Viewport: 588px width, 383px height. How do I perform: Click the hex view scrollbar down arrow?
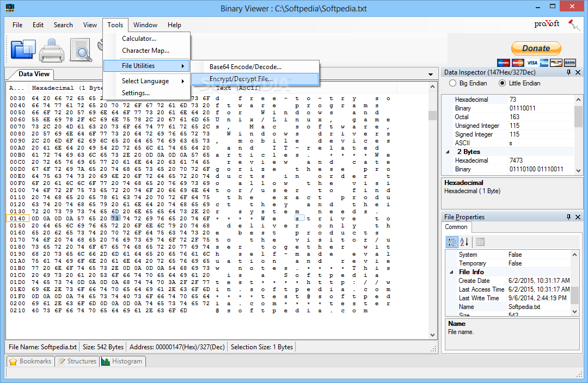point(432,335)
